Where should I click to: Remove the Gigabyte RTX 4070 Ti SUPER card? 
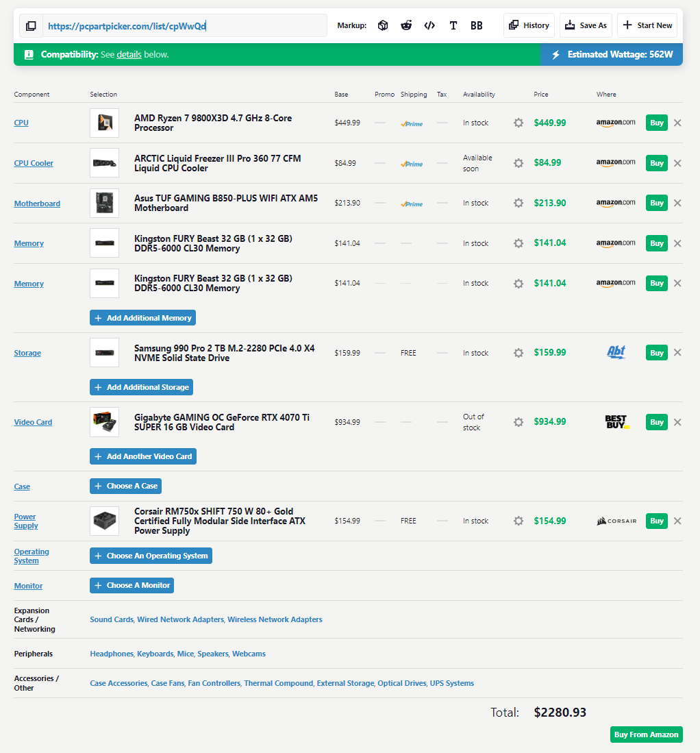click(x=677, y=422)
